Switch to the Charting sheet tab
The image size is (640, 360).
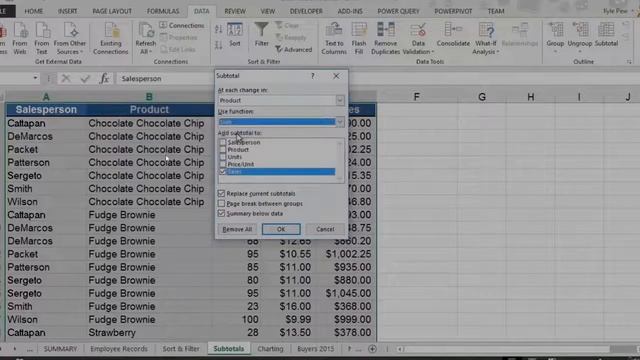click(x=270, y=349)
